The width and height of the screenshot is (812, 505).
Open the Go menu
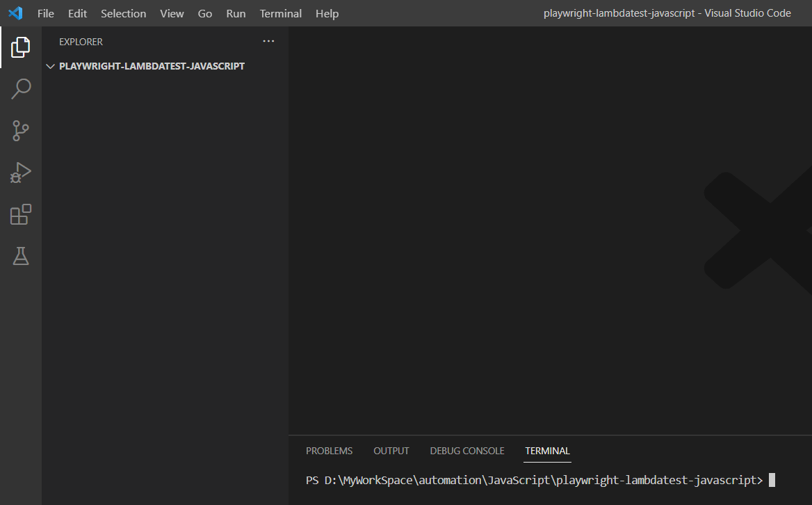[x=204, y=13]
